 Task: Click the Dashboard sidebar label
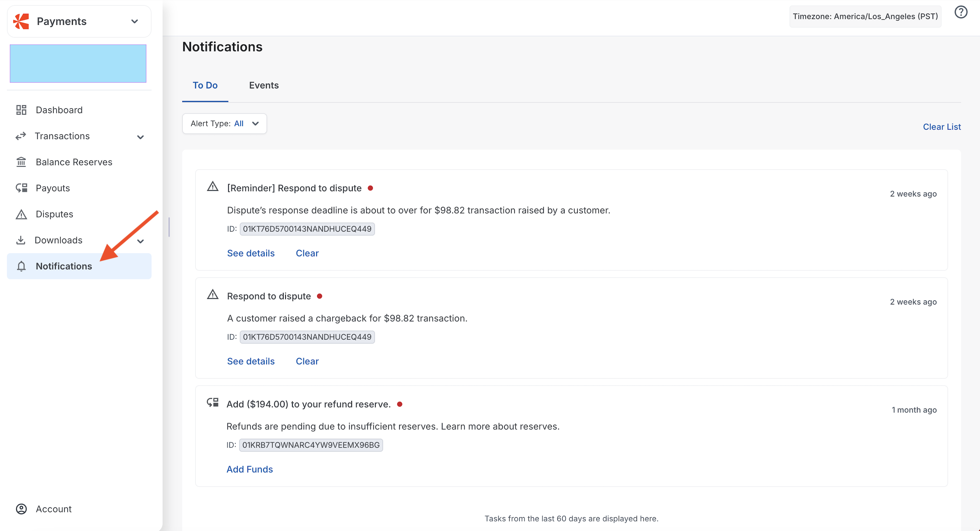coord(59,110)
